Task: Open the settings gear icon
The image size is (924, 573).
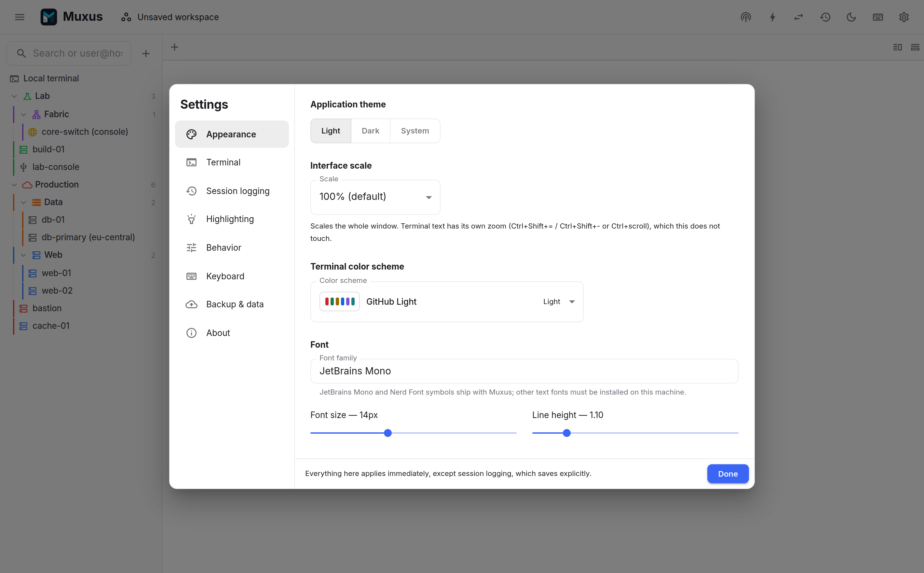Action: 904,17
